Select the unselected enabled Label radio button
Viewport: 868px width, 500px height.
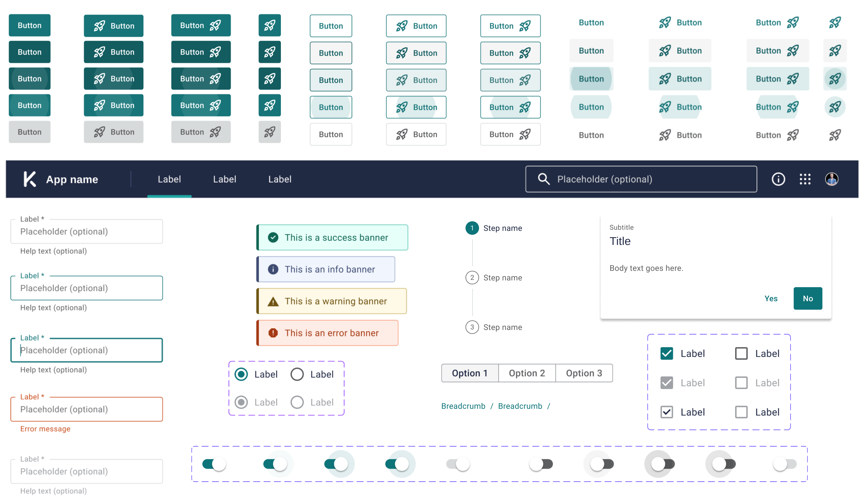point(297,374)
